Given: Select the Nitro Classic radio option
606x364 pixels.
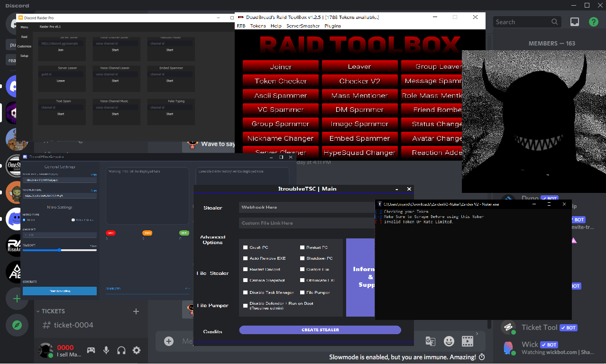Looking at the screenshot, I should click(x=73, y=220).
